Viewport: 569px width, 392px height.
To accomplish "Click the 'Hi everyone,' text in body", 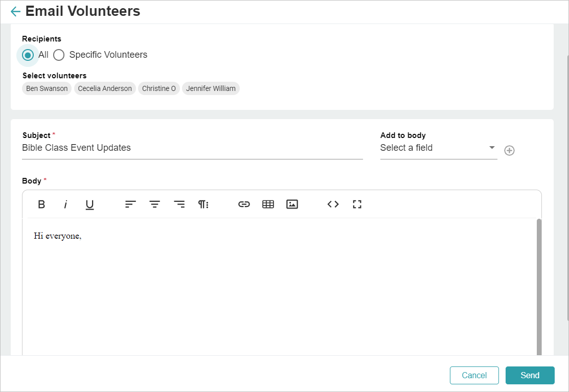I will [x=58, y=236].
